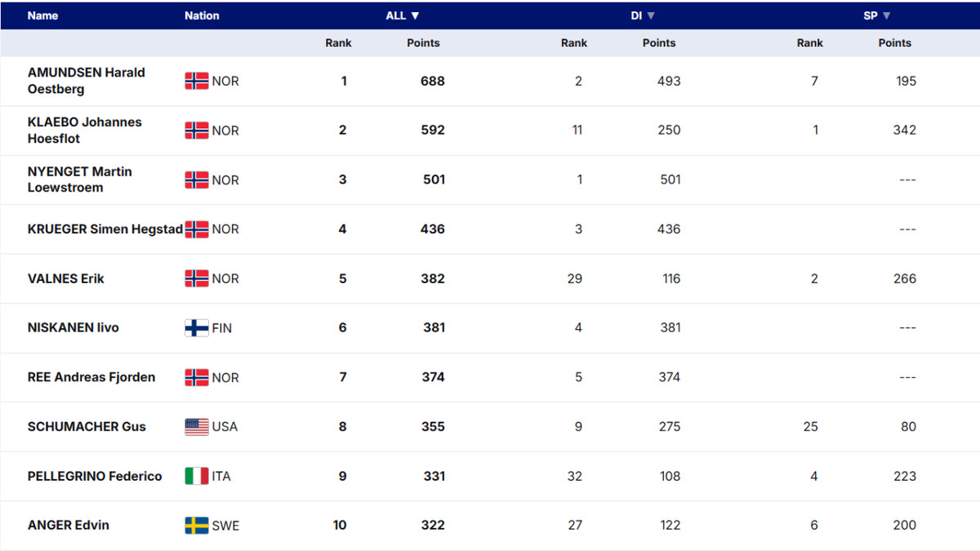Click the Nation column header
The width and height of the screenshot is (980, 551).
[x=202, y=16]
